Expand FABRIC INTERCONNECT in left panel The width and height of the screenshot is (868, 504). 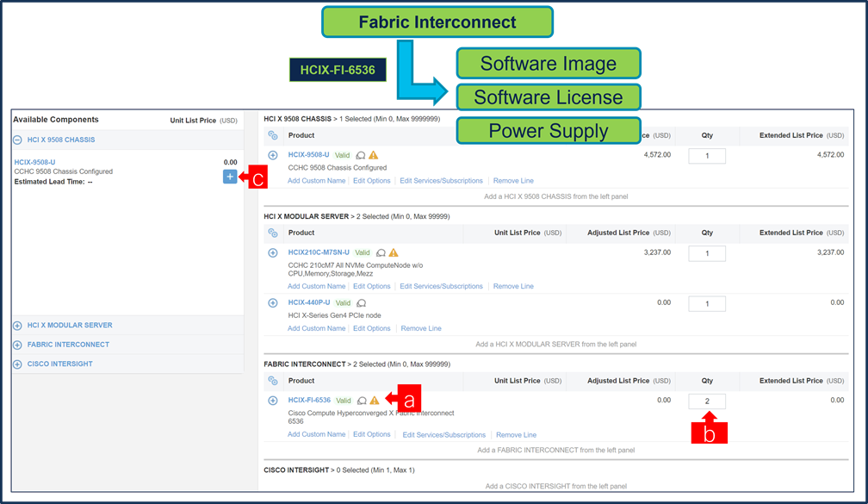pos(18,345)
